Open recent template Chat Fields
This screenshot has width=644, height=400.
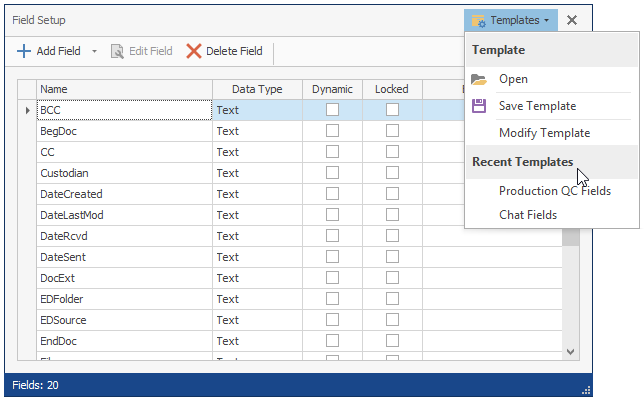point(551,215)
